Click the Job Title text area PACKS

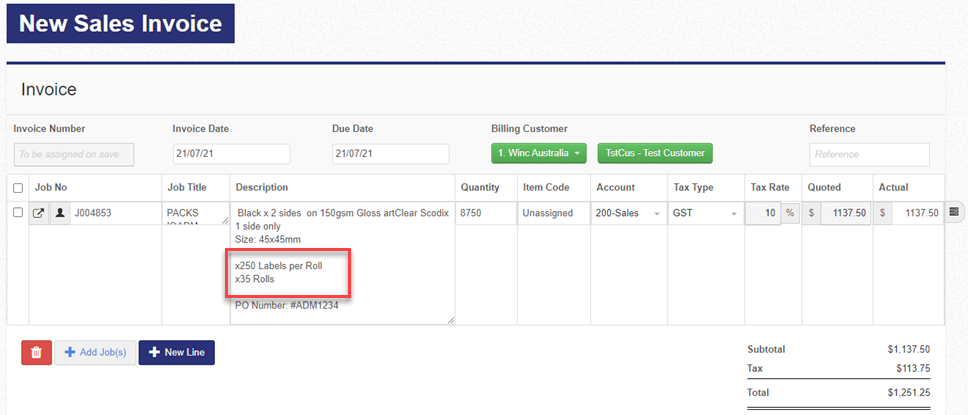[x=198, y=213]
